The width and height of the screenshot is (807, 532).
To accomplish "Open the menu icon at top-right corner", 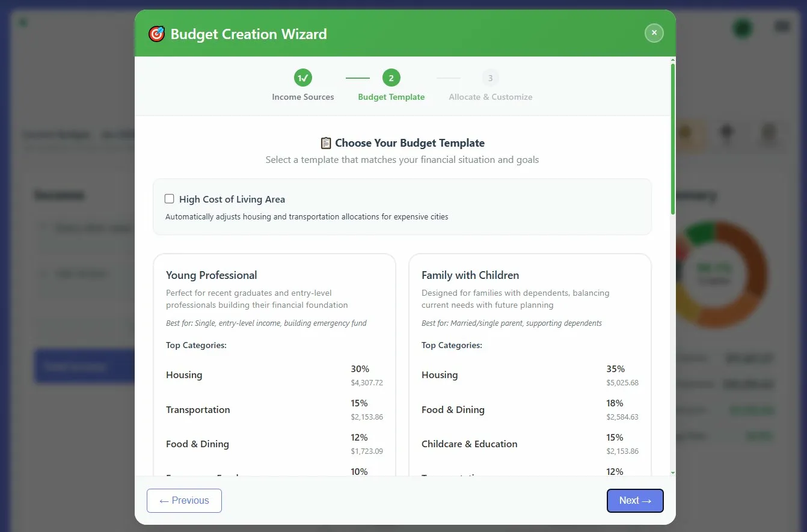I will tap(782, 26).
